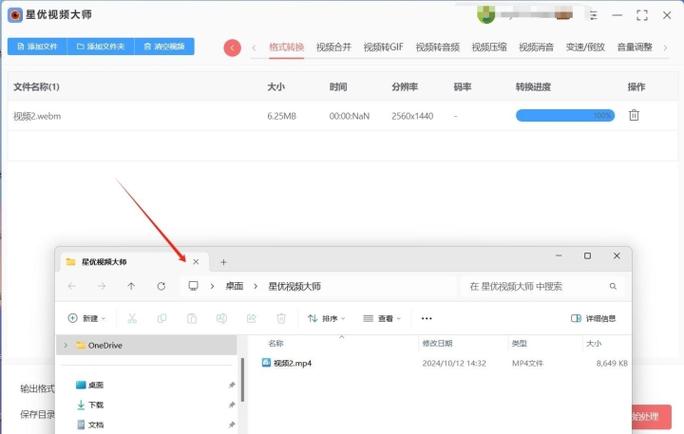Go up one folder level in Explorer

click(x=131, y=286)
